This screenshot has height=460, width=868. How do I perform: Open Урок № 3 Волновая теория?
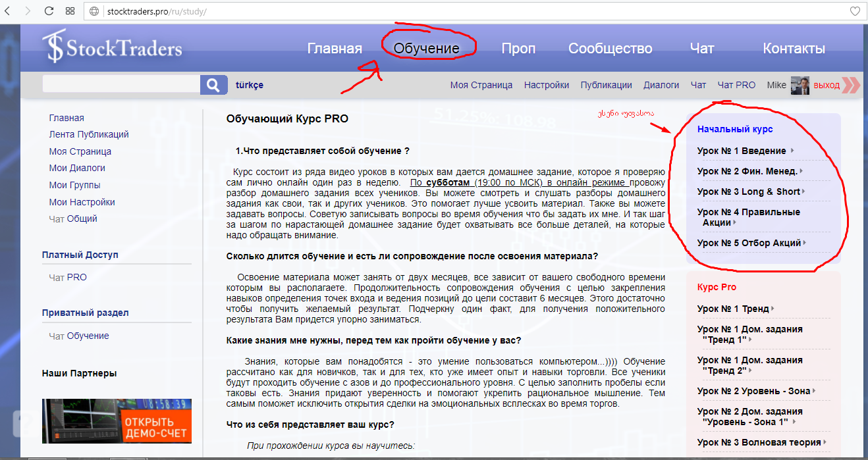pyautogui.click(x=759, y=442)
